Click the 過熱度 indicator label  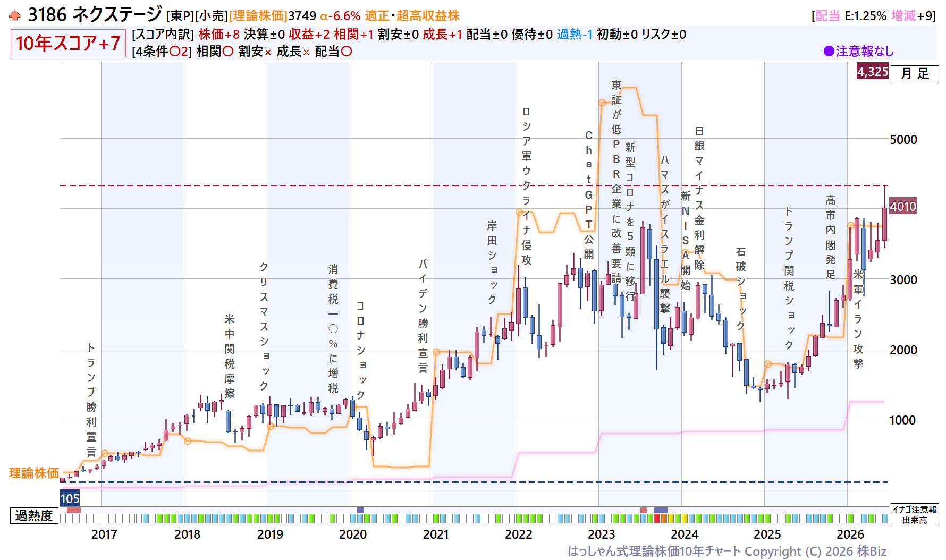[x=34, y=515]
